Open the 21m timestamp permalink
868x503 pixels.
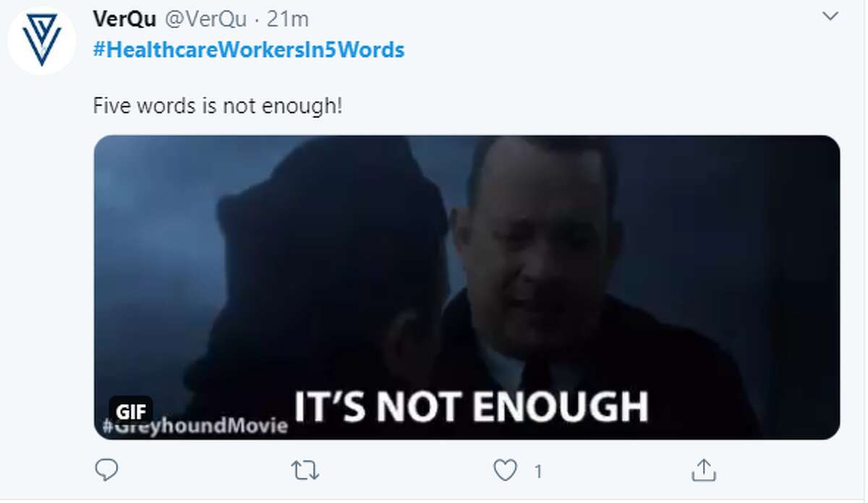click(x=288, y=20)
